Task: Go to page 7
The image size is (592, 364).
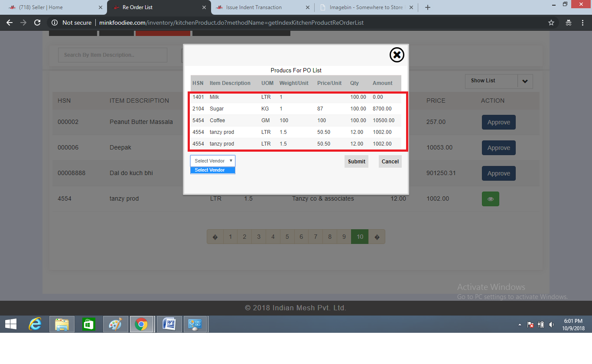Action: click(x=316, y=237)
